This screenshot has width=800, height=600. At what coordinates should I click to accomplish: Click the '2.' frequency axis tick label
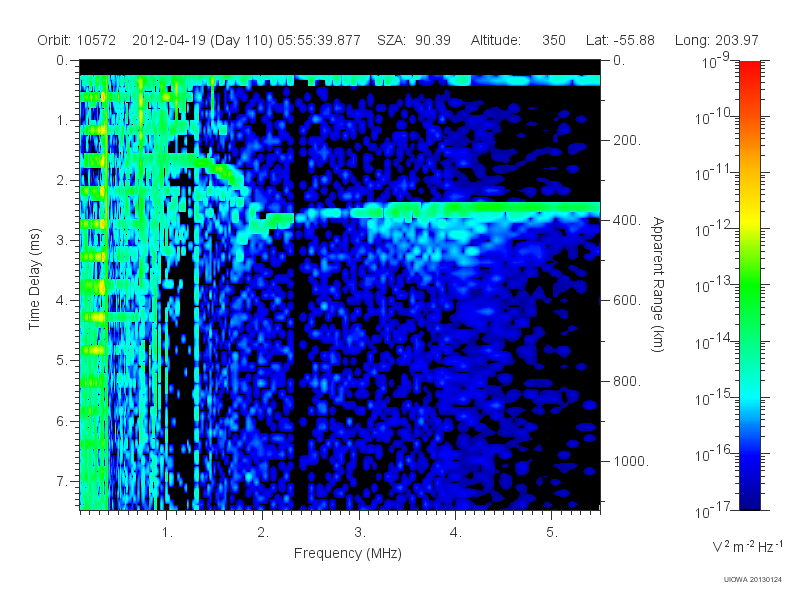point(263,533)
